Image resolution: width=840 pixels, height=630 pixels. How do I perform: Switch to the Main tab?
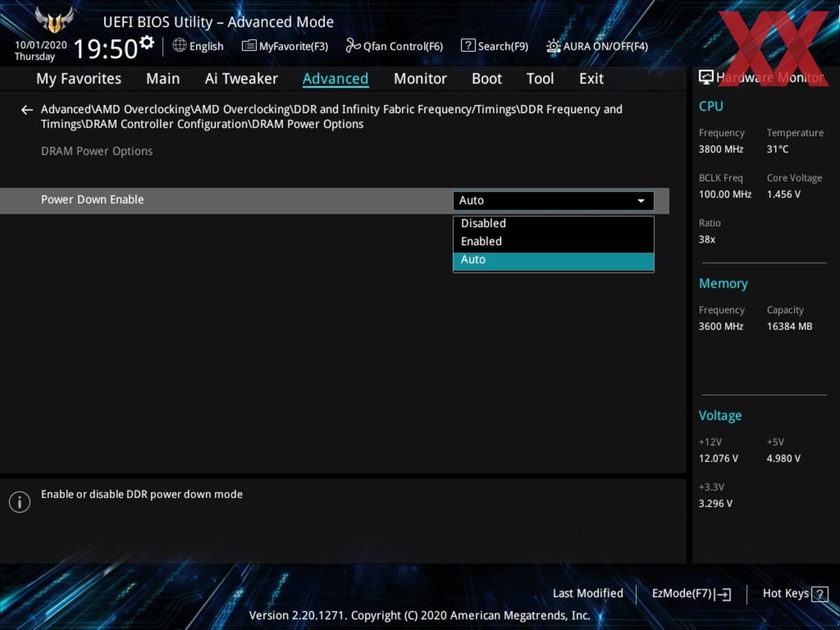(x=163, y=78)
